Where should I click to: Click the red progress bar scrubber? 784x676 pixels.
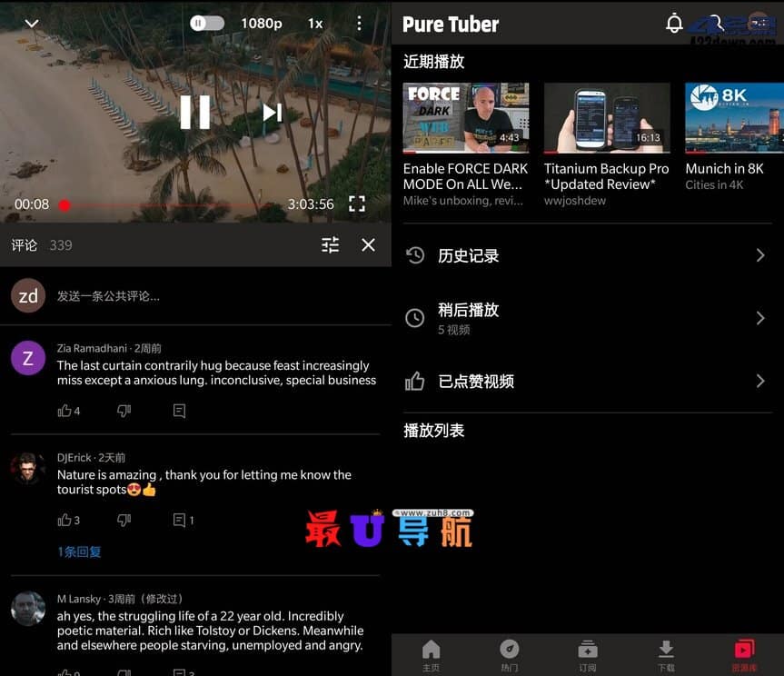65,205
